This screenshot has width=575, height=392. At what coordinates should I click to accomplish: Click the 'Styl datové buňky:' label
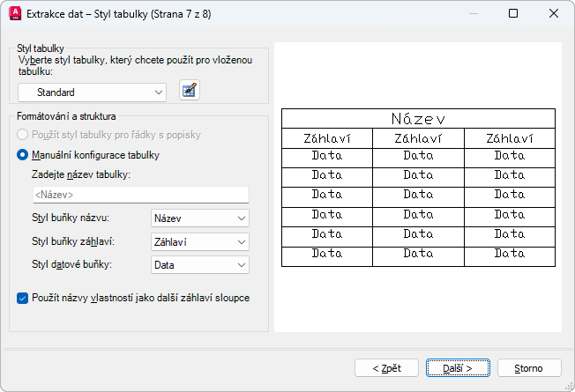72,264
